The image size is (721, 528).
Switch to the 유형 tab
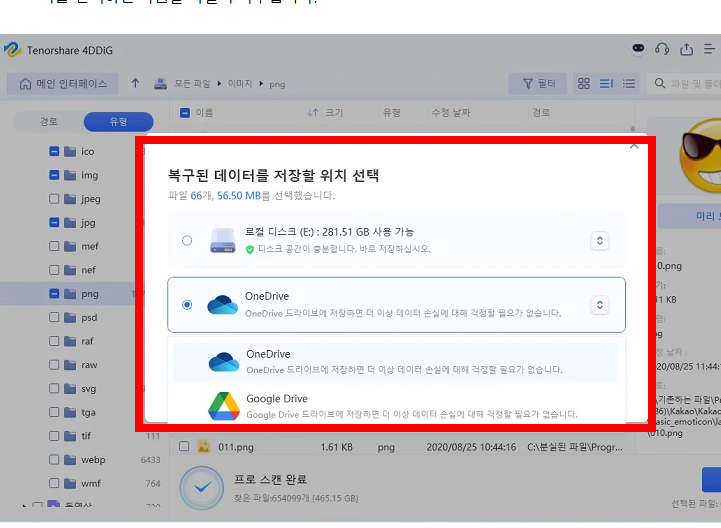(x=118, y=121)
